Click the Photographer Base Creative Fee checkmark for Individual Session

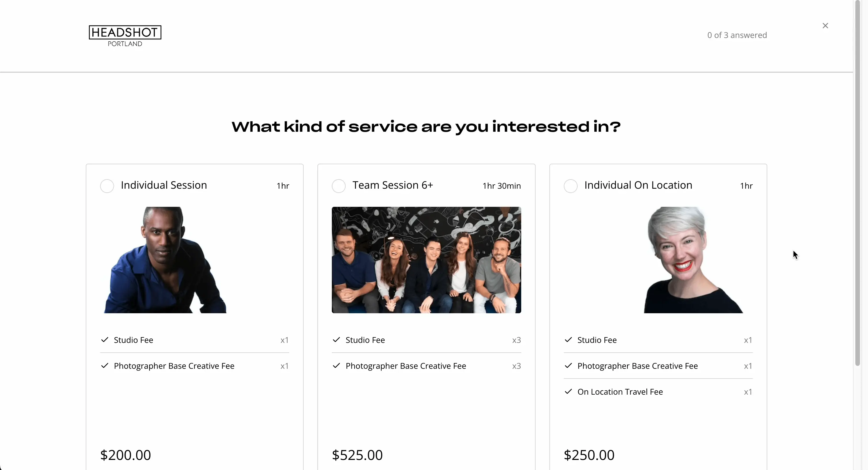tap(105, 366)
